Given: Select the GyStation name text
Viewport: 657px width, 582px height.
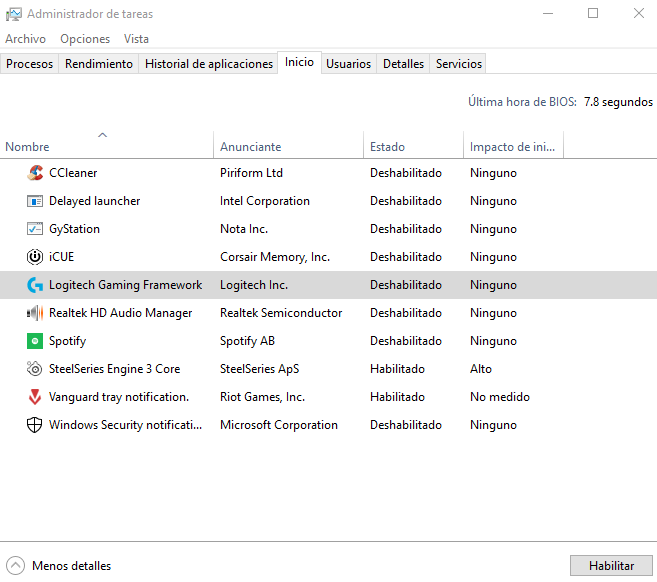Looking at the screenshot, I should click(x=75, y=229).
